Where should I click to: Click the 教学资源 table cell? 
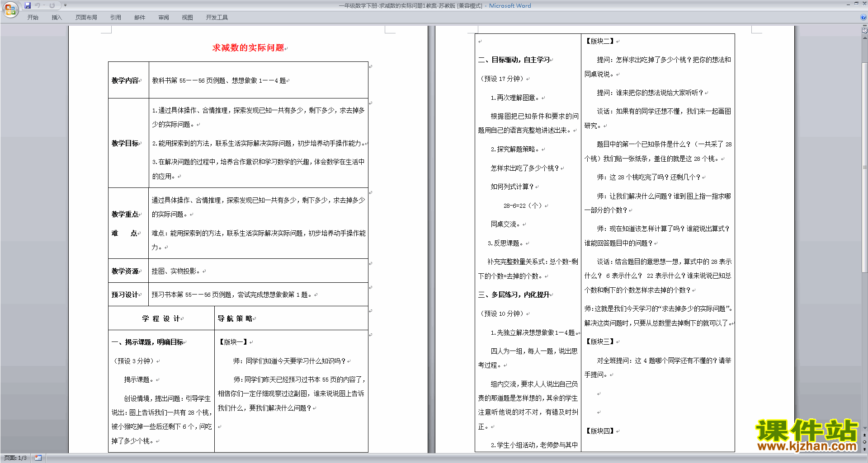[128, 271]
